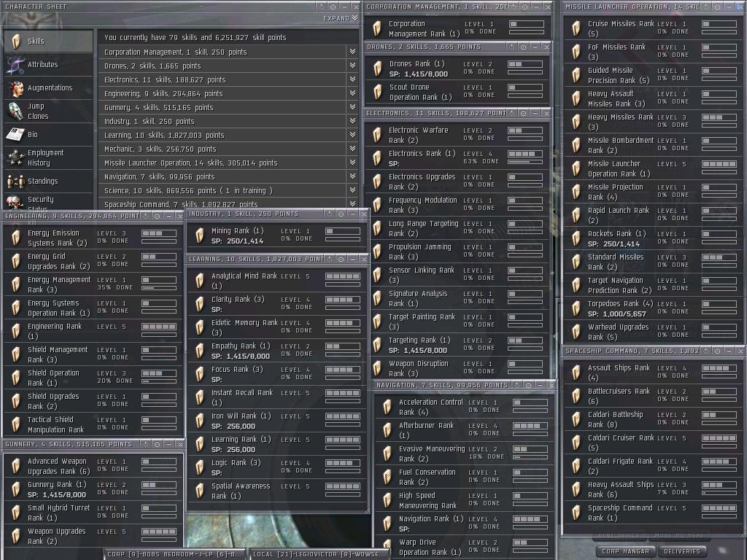Click the Targeting skill book icon
The image size is (747, 560).
tap(377, 345)
